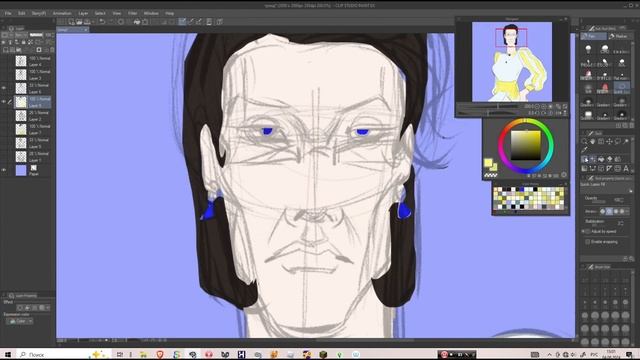Choose the first Anti-aliasing option
Screen dimensions: 640x360
coord(602,211)
